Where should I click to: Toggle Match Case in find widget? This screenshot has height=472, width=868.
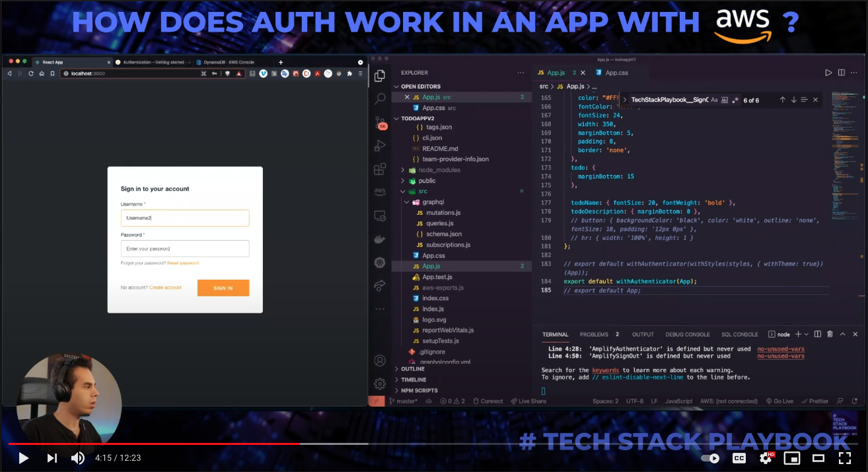(x=714, y=100)
